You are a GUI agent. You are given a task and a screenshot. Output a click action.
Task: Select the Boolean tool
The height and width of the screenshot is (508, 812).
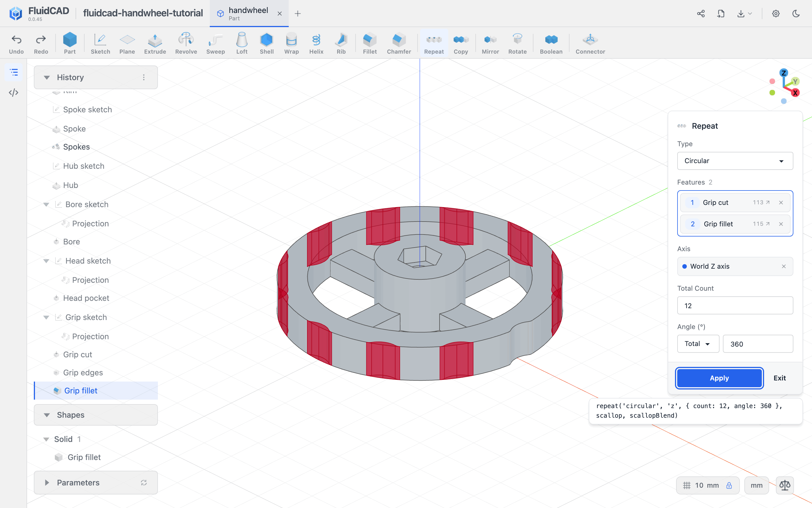coord(551,43)
